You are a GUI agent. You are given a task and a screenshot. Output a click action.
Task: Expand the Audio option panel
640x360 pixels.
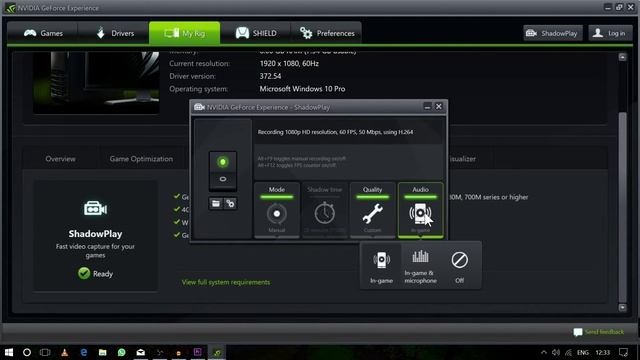click(420, 210)
